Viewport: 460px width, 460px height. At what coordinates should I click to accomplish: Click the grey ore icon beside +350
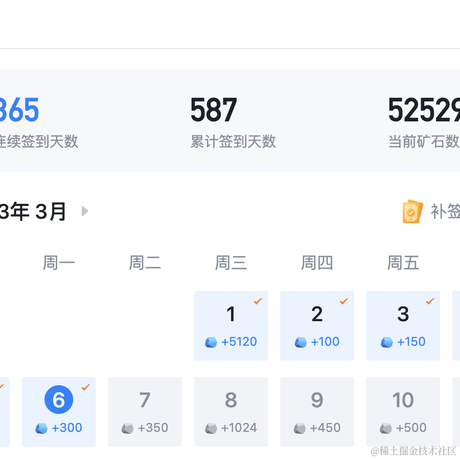point(127,428)
